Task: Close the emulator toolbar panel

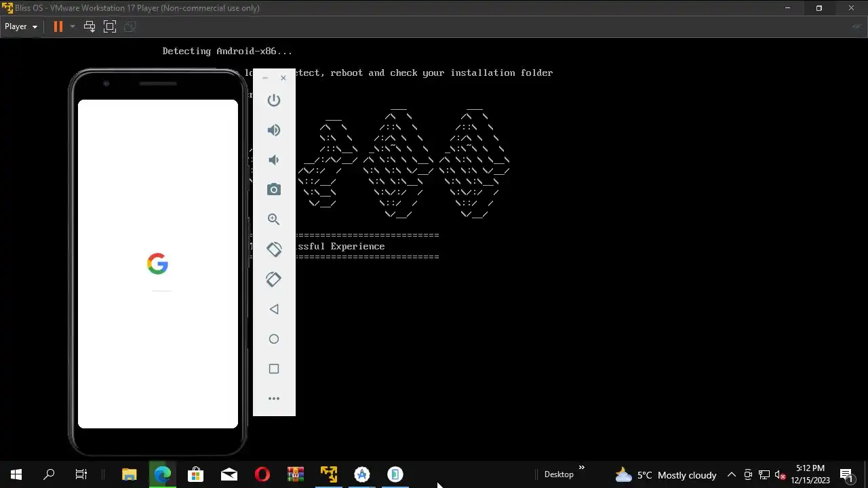Action: click(283, 78)
